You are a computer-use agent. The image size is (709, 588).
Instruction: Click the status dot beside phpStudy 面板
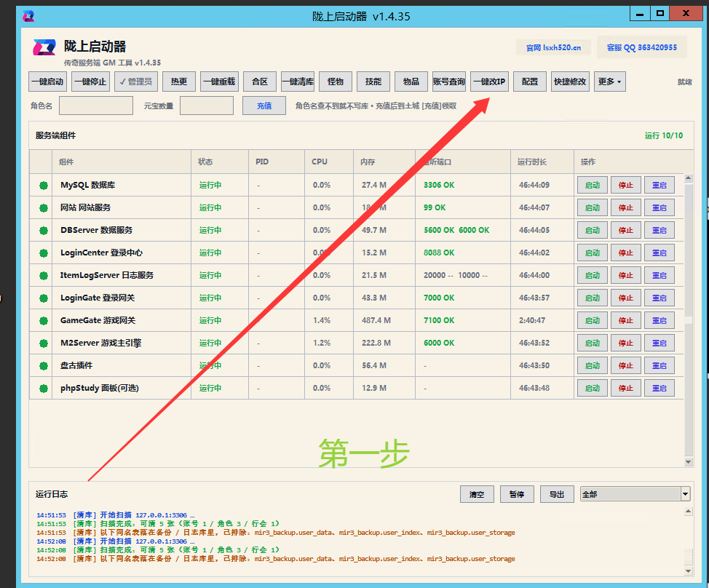(x=44, y=388)
